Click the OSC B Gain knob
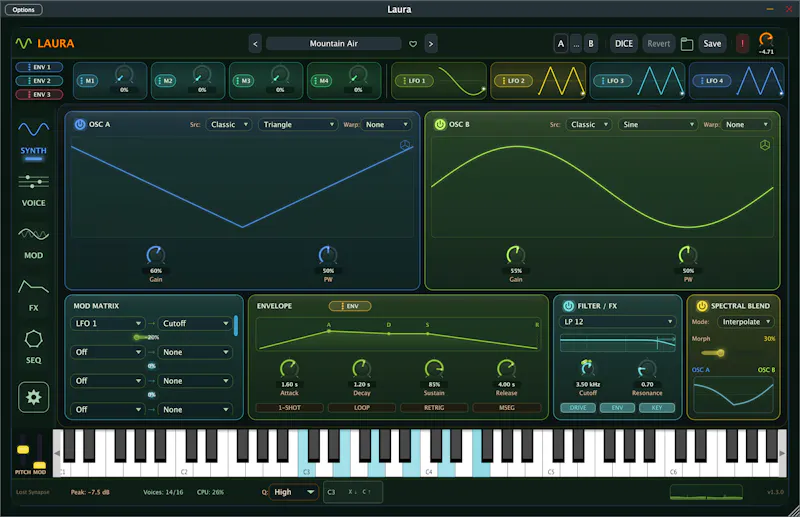The height and width of the screenshot is (517, 800). tap(515, 255)
